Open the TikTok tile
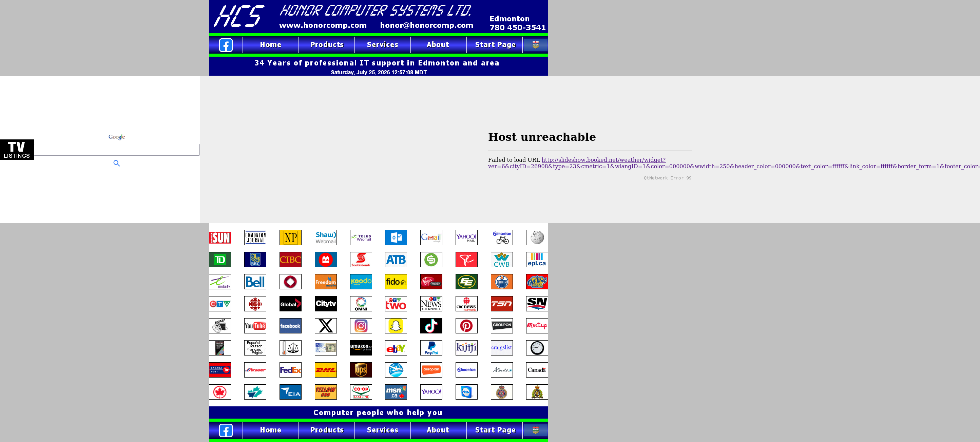Viewport: 980px width, 442px height. pos(431,326)
